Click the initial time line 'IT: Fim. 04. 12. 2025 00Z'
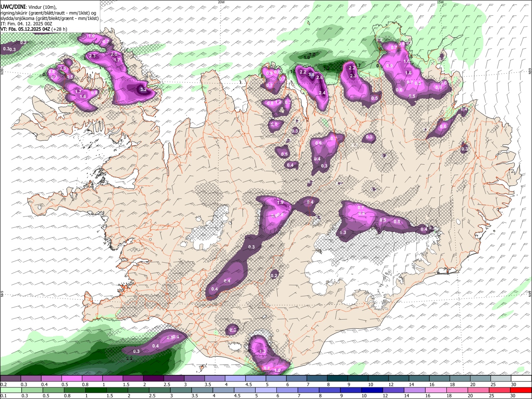This screenshot has width=532, height=399. click(x=27, y=24)
